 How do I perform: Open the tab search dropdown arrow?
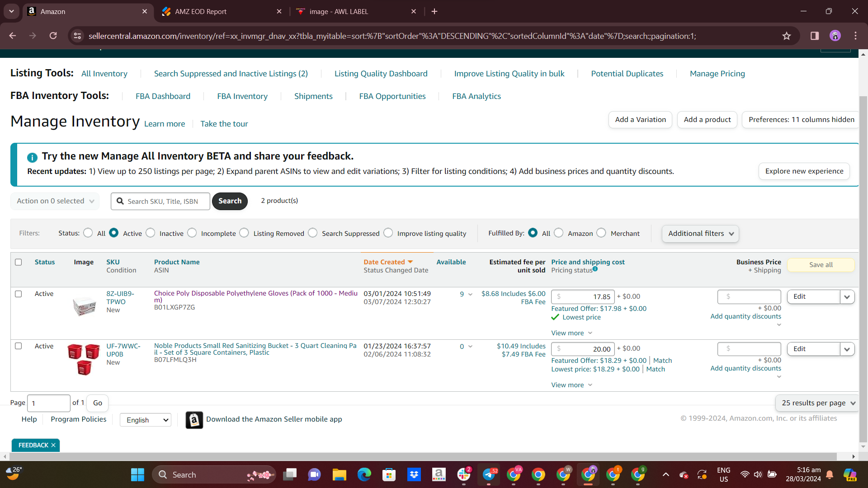click(x=11, y=11)
